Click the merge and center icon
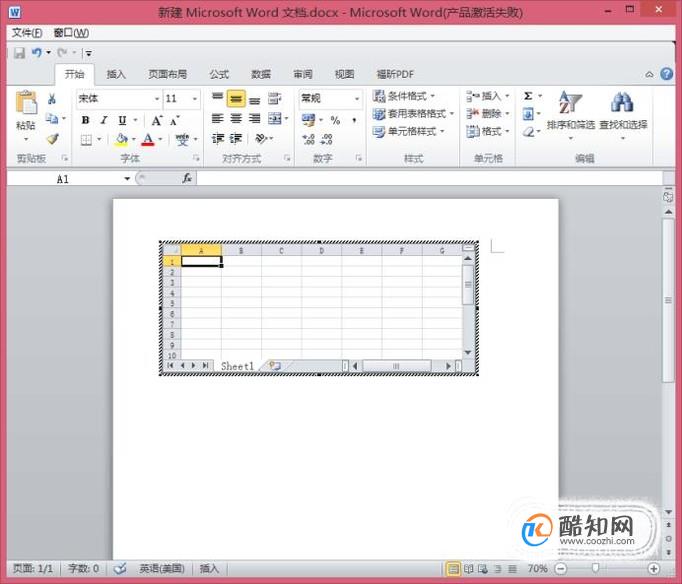Viewport: 682px width, 584px height. point(274,118)
